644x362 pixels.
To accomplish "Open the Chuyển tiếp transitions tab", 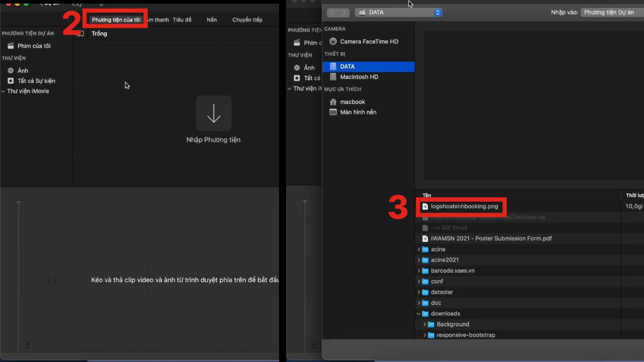I will coord(247,20).
